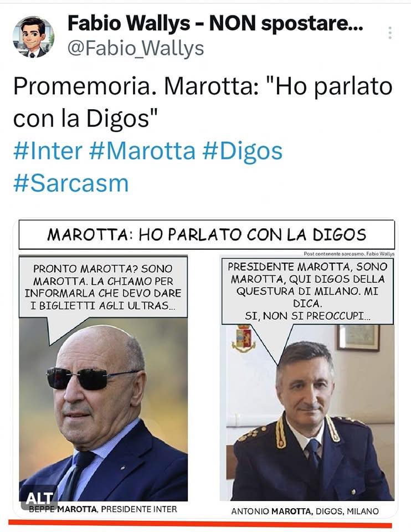The width and height of the screenshot is (411, 532).
Task: Click the PRONTO MAROTTA speech bubble
Action: click(103, 287)
